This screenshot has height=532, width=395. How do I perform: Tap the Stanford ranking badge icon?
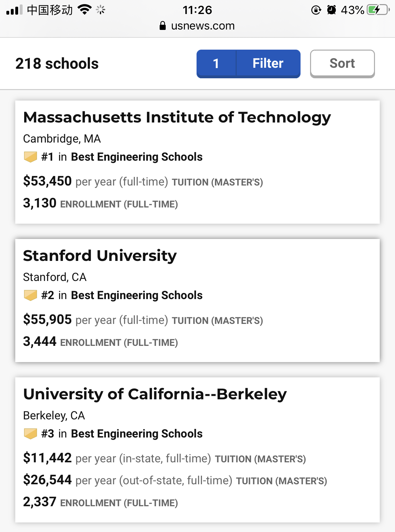click(x=31, y=295)
